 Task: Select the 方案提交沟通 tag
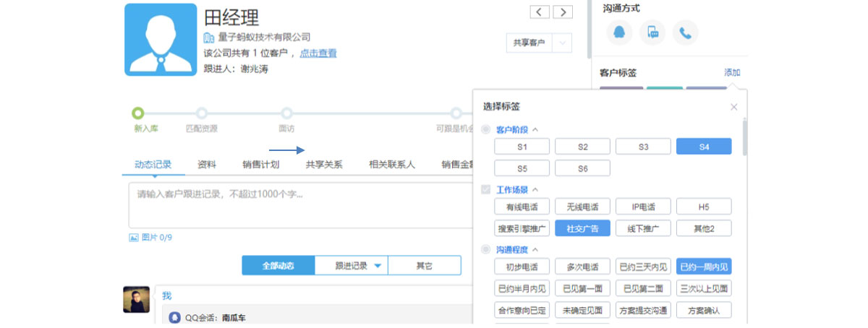(x=643, y=311)
